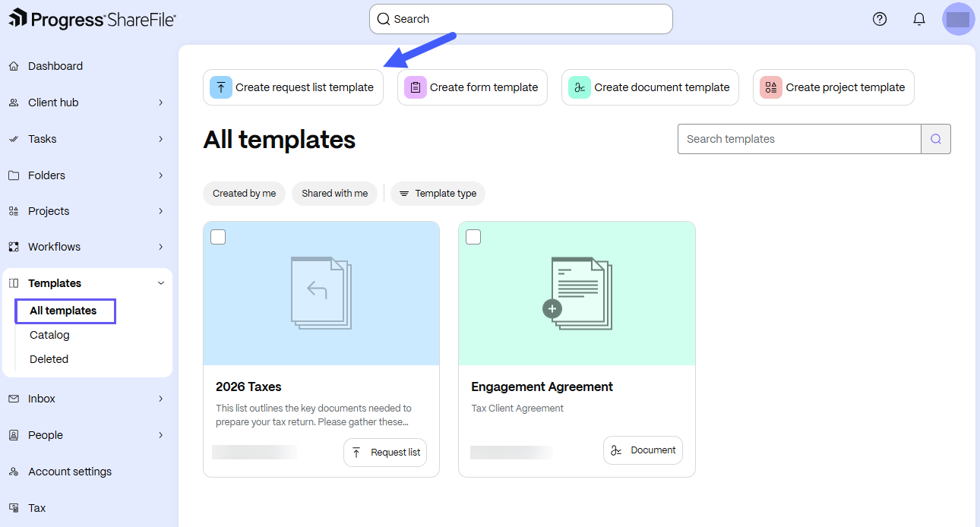Open the 2026 Taxes template thumbnail
Screen dimensions: 980x527
pos(321,293)
